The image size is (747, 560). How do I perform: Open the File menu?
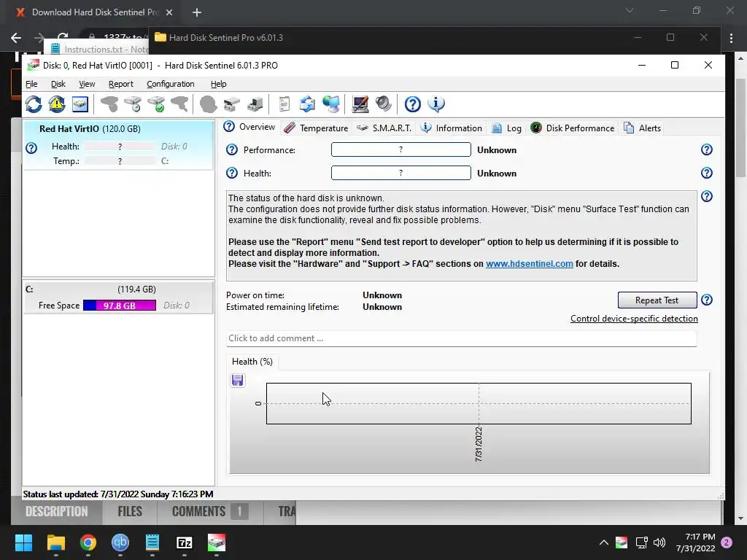(x=31, y=84)
